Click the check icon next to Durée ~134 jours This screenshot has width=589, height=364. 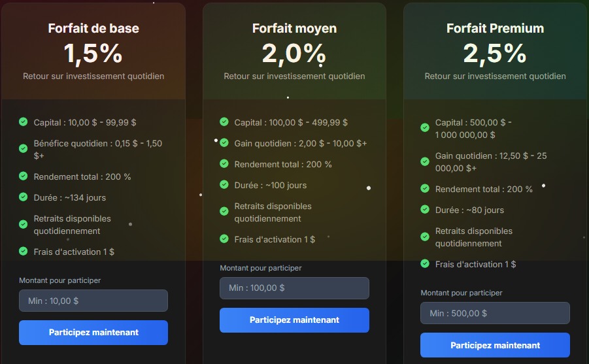(24, 197)
